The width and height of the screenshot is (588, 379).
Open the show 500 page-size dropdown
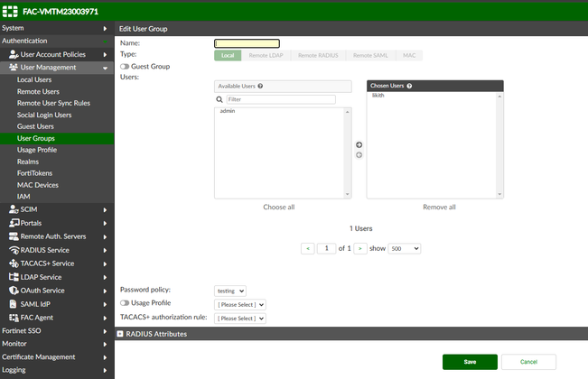[x=405, y=249]
